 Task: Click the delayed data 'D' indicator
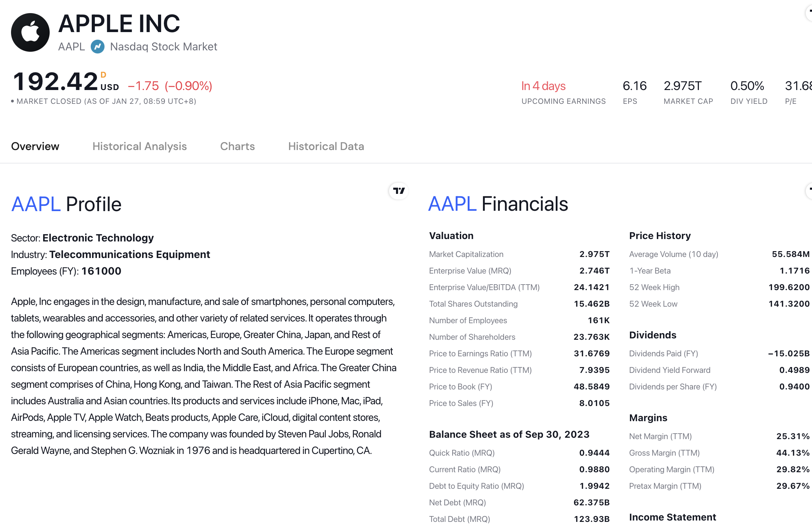pos(103,75)
